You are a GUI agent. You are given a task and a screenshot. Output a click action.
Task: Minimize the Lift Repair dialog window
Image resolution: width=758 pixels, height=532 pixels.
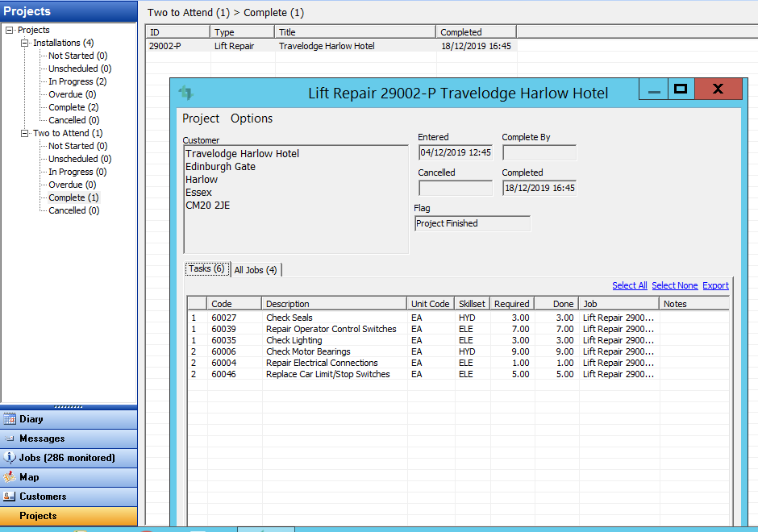[654, 90]
